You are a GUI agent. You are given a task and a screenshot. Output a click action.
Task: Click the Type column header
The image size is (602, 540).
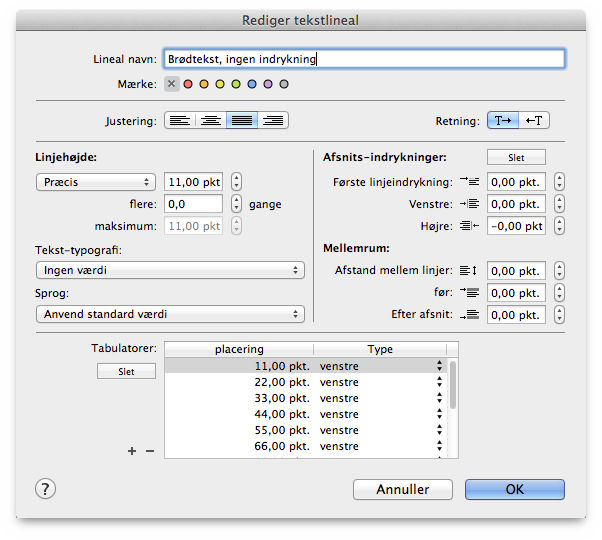point(380,349)
